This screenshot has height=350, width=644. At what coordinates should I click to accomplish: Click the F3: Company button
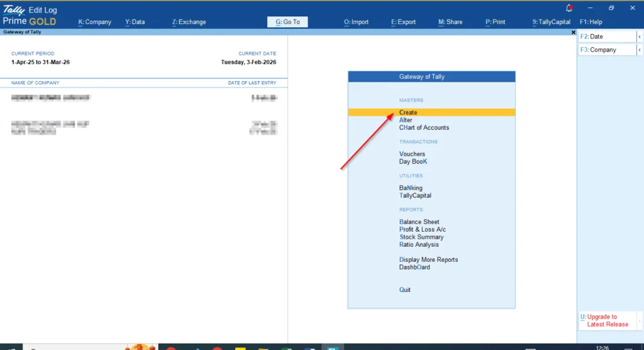608,50
